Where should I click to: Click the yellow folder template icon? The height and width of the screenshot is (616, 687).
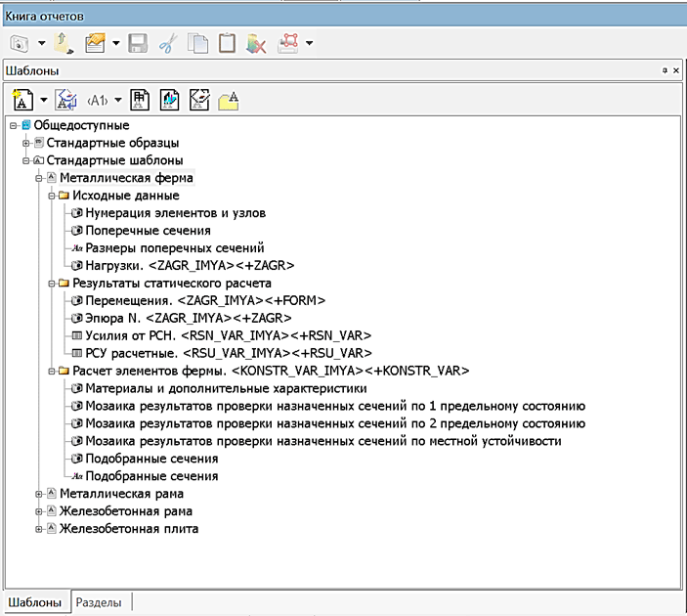pos(229,99)
